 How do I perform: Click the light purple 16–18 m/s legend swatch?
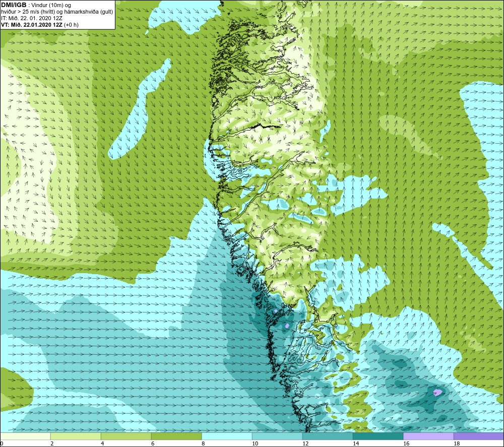pyautogui.click(x=428, y=436)
